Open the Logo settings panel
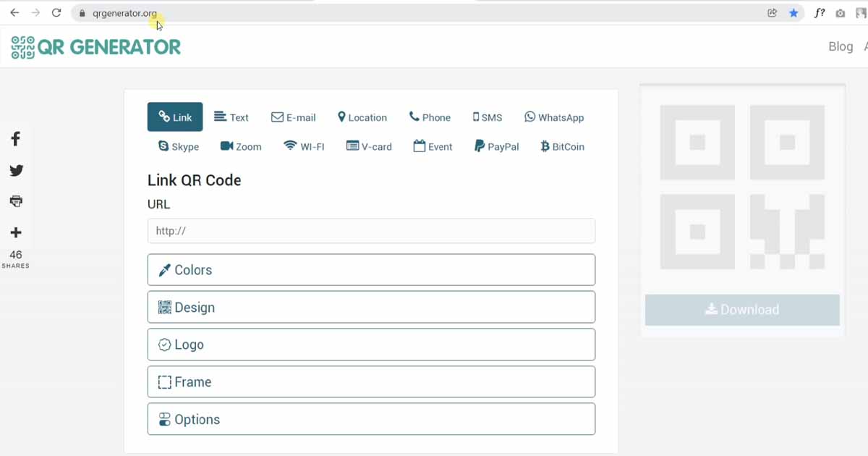This screenshot has width=868, height=456. pyautogui.click(x=371, y=344)
